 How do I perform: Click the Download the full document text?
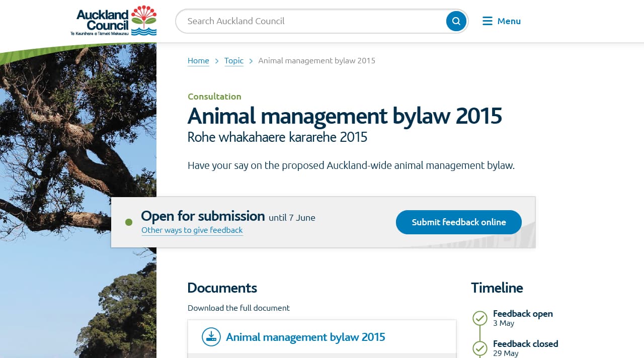click(238, 308)
